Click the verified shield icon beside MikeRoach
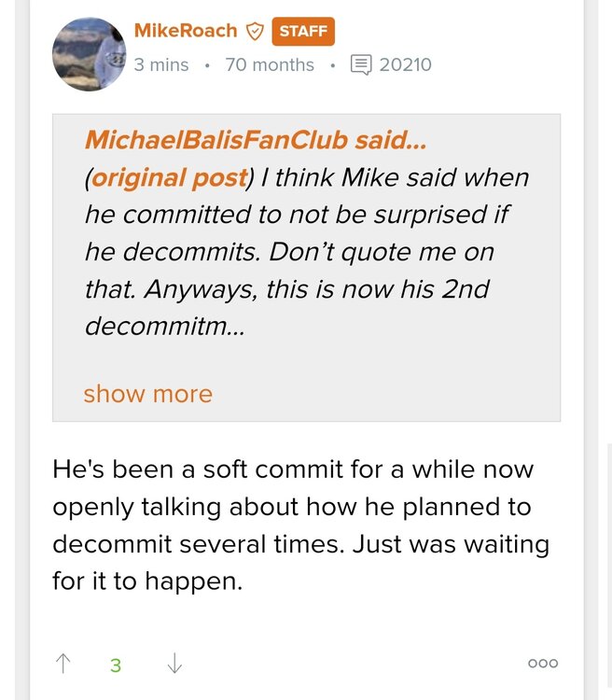Image resolution: width=612 pixels, height=700 pixels. tap(254, 31)
